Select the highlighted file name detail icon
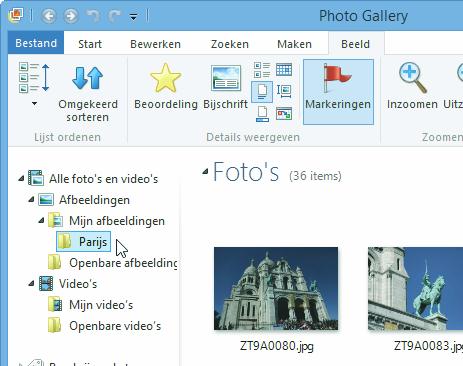 coord(262,91)
